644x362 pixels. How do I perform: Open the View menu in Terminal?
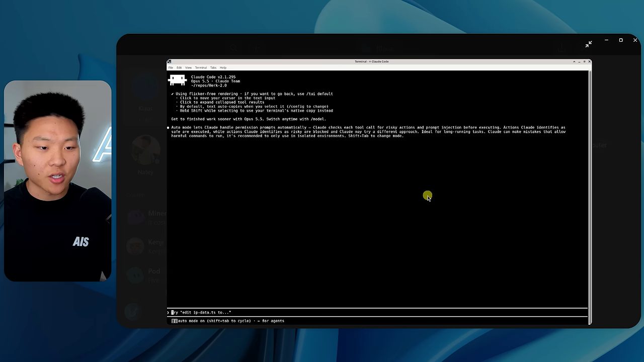(x=188, y=67)
